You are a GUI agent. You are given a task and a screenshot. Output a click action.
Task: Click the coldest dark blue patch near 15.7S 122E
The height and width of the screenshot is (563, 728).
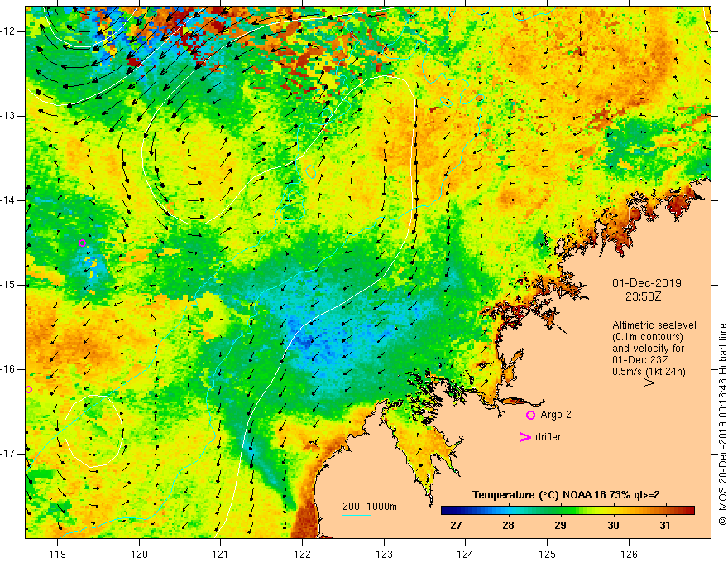tap(303, 342)
